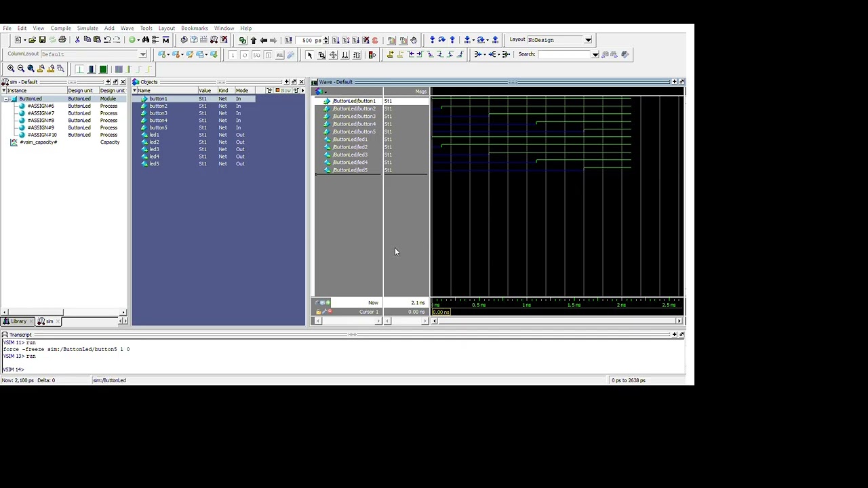Click the Step Into blue down arrow

(432, 39)
